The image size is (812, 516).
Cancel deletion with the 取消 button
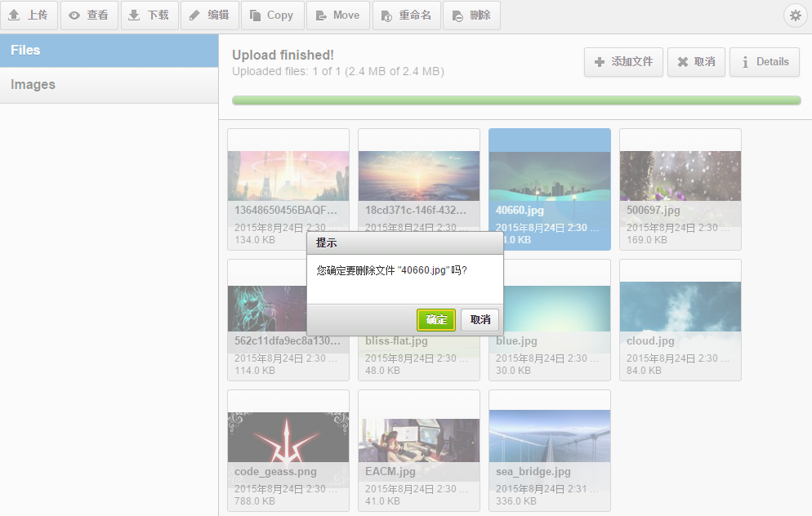click(x=480, y=320)
